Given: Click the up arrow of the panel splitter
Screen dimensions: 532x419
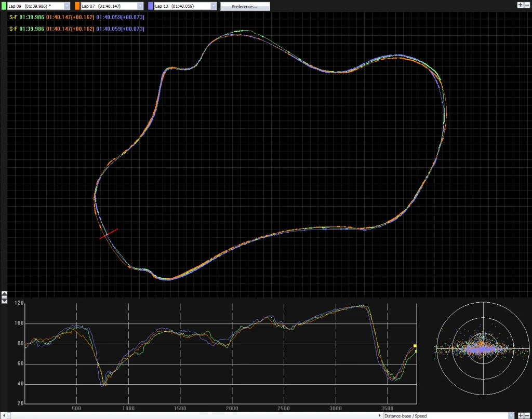Looking at the screenshot, I should pyautogui.click(x=4, y=293).
